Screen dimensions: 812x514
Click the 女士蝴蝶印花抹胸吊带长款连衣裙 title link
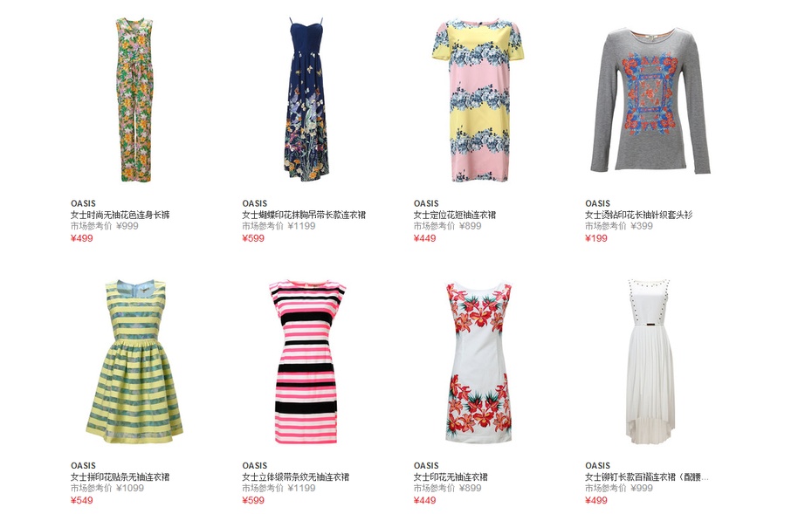point(304,215)
